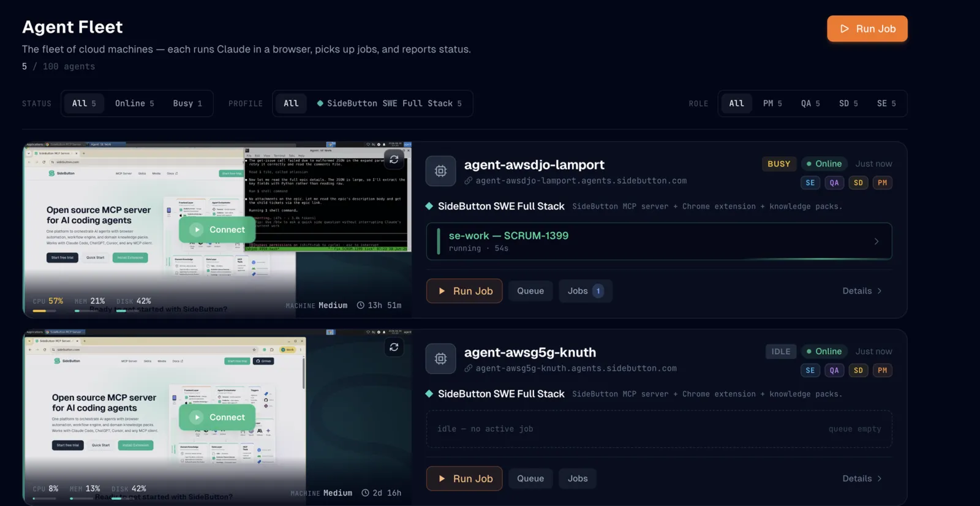Connect to agent-awsg5g-knuth desktop
This screenshot has height=506, width=980.
tap(217, 417)
